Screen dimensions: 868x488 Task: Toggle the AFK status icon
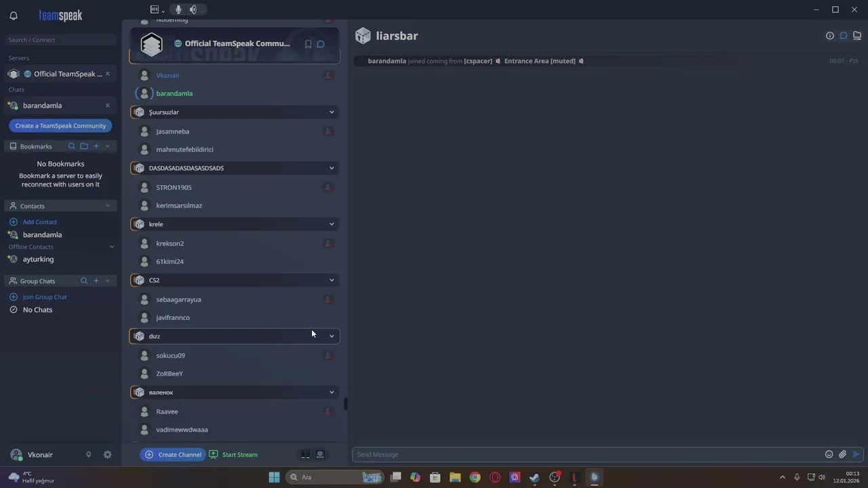[155, 9]
